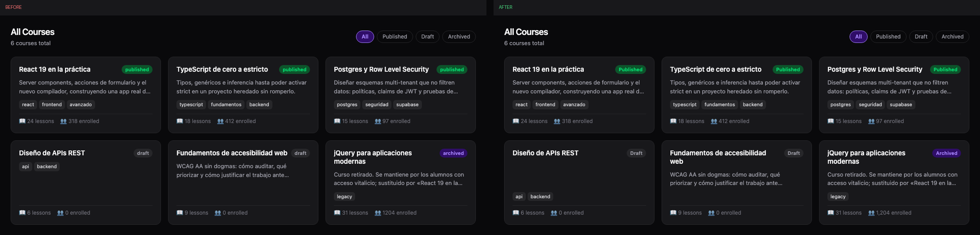Image resolution: width=980 pixels, height=235 pixels.
Task: Click people icon beside 97 enrolled in AFTER panel
Action: pos(871,121)
